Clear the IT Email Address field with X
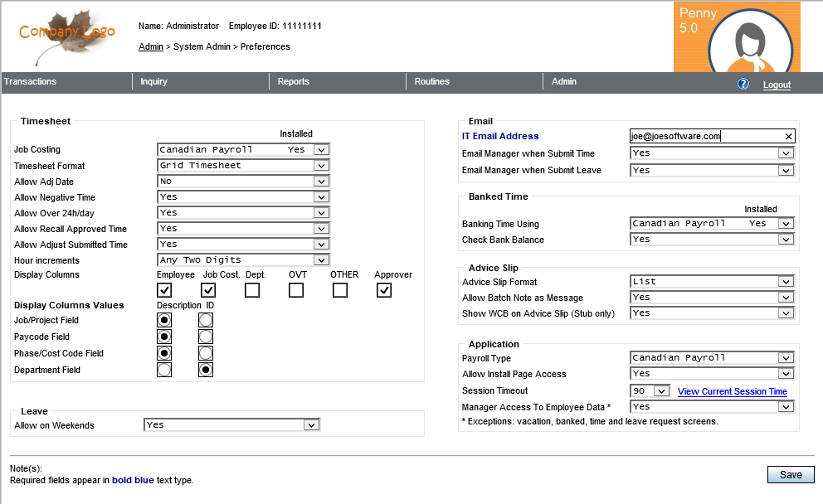The width and height of the screenshot is (823, 504). (x=788, y=137)
